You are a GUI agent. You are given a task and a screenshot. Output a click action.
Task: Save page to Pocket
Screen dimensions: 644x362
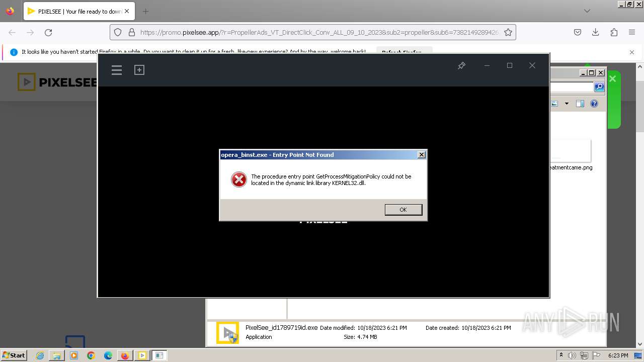pos(578,32)
